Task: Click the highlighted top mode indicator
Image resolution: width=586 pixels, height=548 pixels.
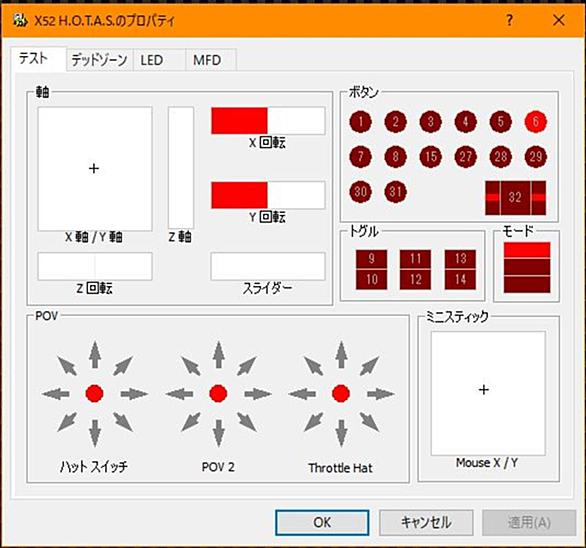Action: pos(527,250)
